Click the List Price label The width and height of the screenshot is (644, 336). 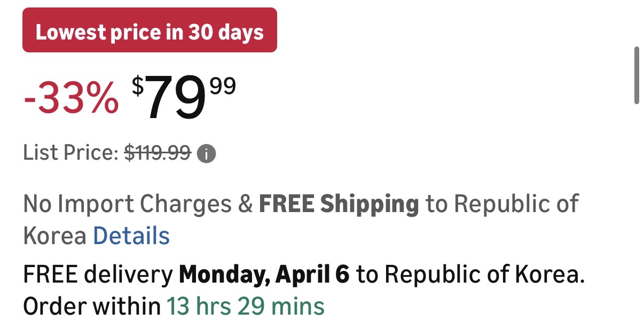point(70,154)
